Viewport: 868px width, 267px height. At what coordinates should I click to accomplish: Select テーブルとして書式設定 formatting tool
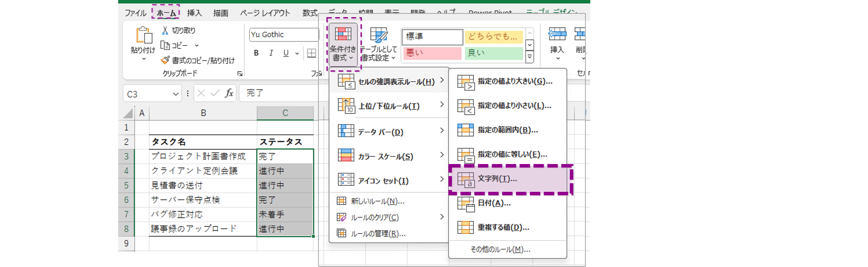point(379,44)
